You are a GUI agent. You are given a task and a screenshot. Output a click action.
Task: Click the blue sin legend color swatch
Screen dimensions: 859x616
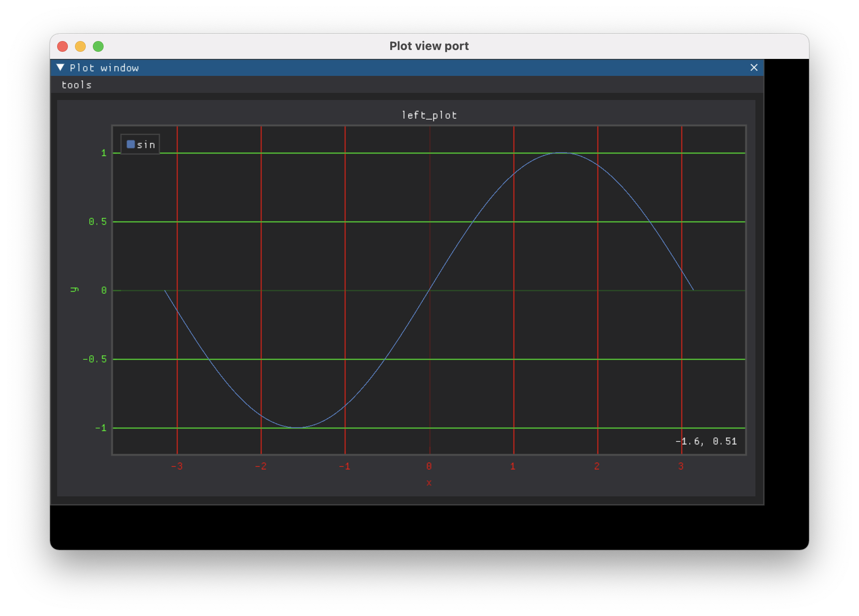coord(131,144)
